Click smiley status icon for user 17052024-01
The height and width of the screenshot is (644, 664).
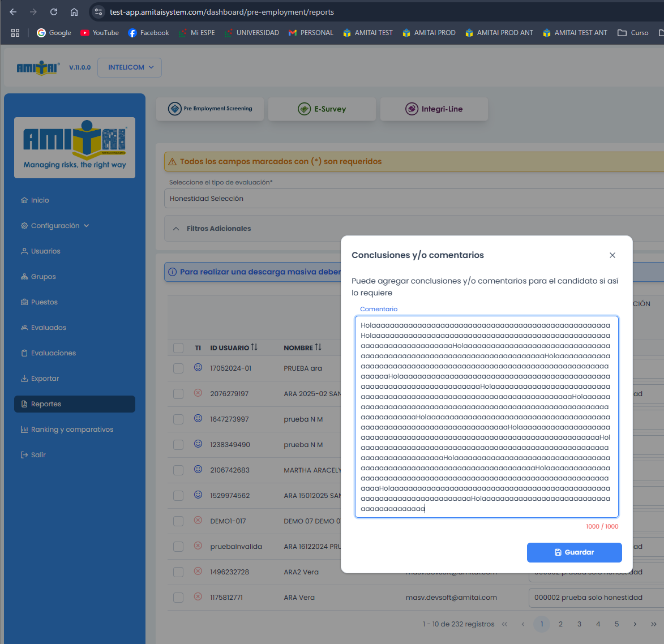[198, 367]
